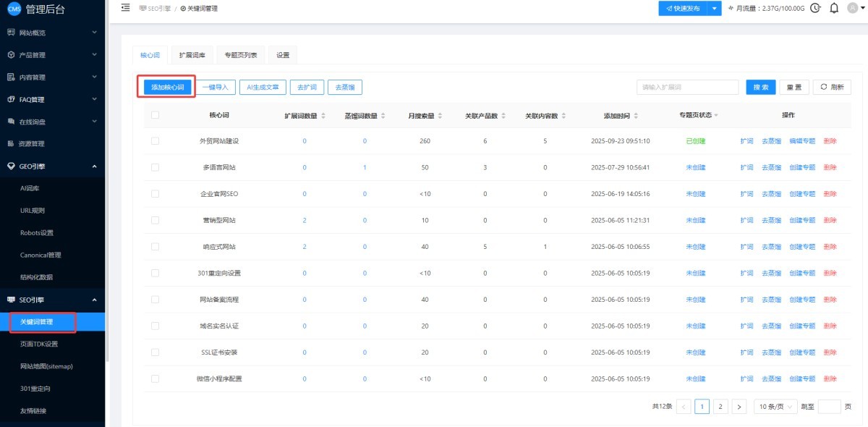The width and height of the screenshot is (868, 427).
Task: Go to page 2 of the table
Action: [x=720, y=407]
